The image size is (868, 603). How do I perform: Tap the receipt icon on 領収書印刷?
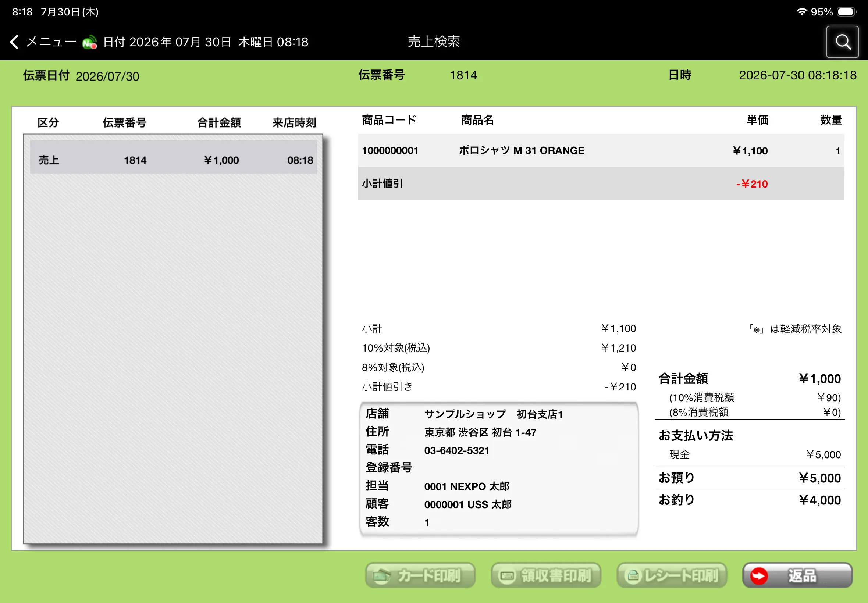[507, 576]
